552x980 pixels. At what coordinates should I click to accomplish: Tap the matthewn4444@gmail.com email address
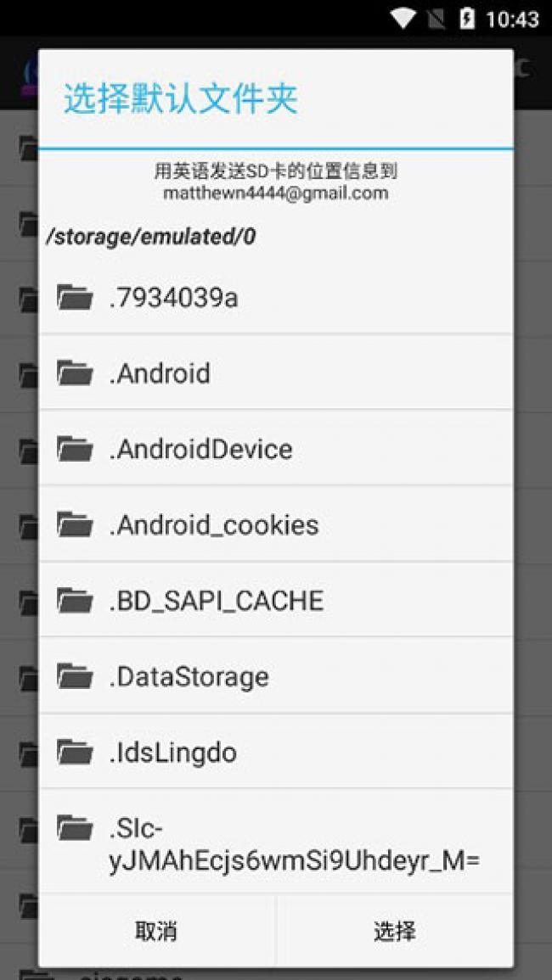[276, 193]
